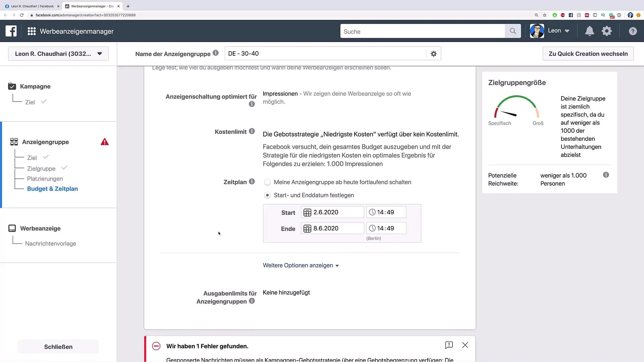
Task: Show info icon next to Zeitplan
Action: (x=252, y=181)
